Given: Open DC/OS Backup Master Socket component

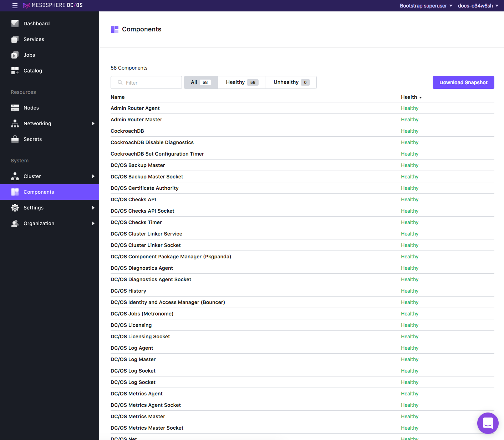Looking at the screenshot, I should [x=147, y=177].
